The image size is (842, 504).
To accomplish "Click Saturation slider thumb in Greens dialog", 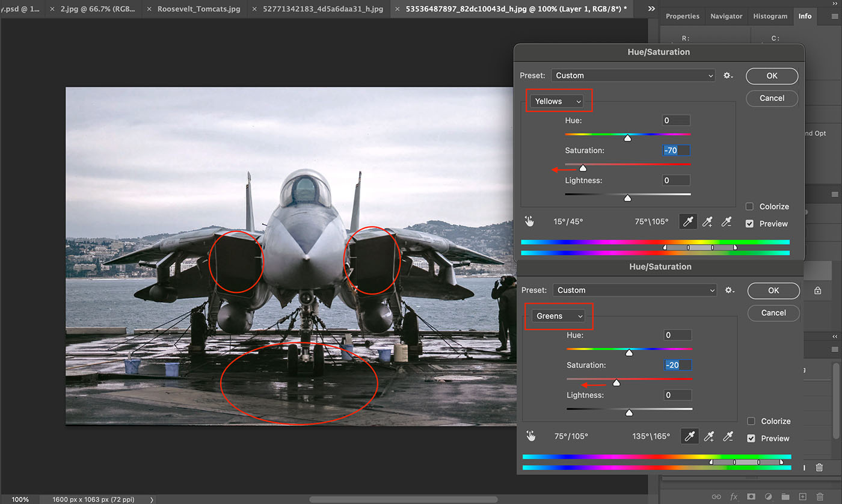I will (x=616, y=383).
